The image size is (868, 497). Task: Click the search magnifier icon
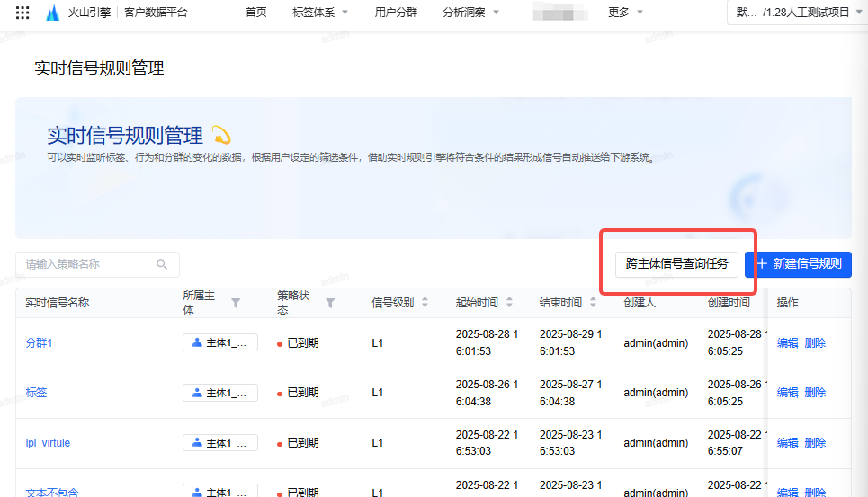pyautogui.click(x=162, y=264)
